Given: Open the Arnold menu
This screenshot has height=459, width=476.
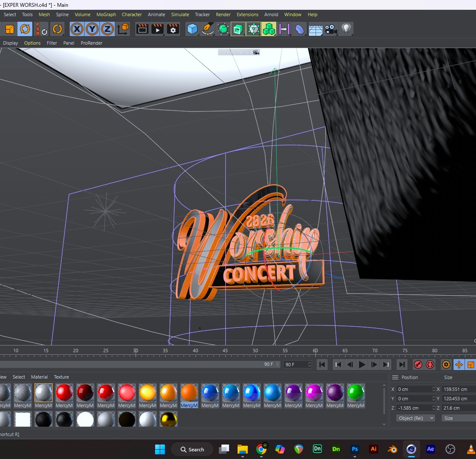Looking at the screenshot, I should [271, 14].
